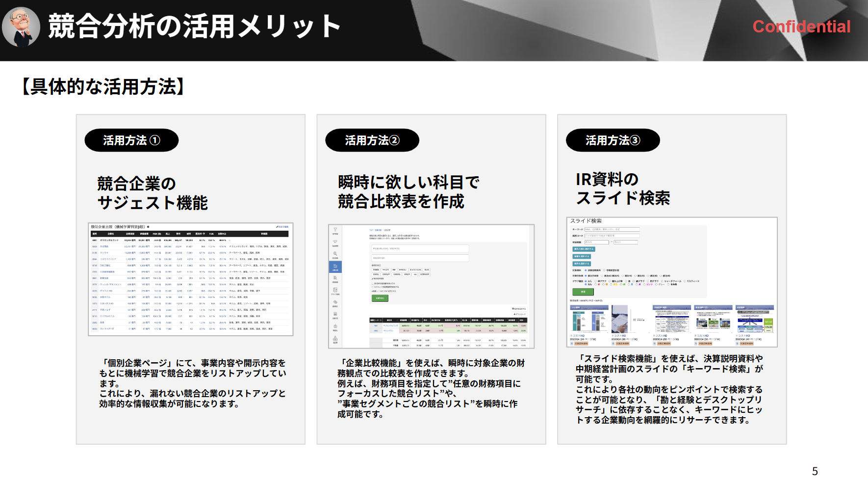Click the calendar icon near the sidebar bottom
Image resolution: width=868 pixels, height=482 pixels.
point(335,314)
